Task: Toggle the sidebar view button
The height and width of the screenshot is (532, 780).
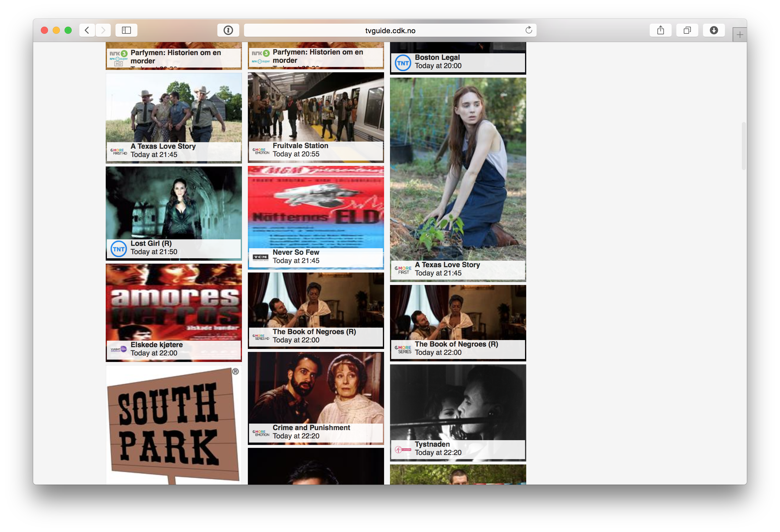Action: [x=126, y=30]
